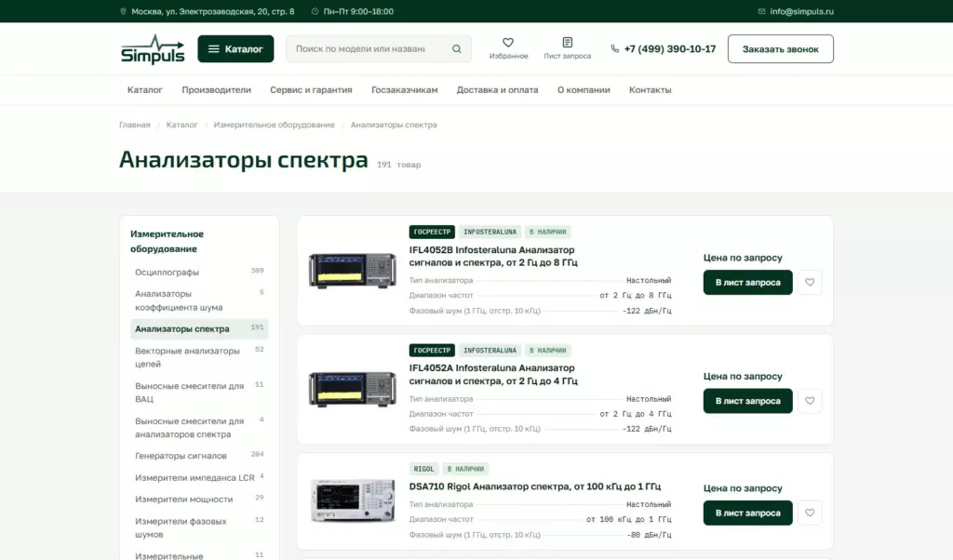953x560 pixels.
Task: Click ГОСРЕЕСТР badge on IFL4052B
Action: coord(432,232)
